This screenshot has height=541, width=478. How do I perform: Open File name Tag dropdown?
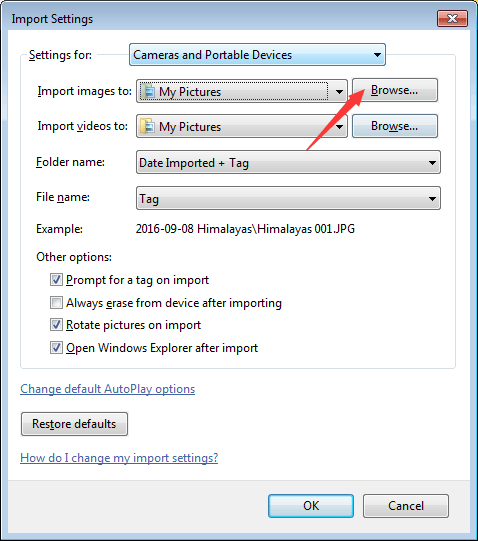click(x=288, y=198)
